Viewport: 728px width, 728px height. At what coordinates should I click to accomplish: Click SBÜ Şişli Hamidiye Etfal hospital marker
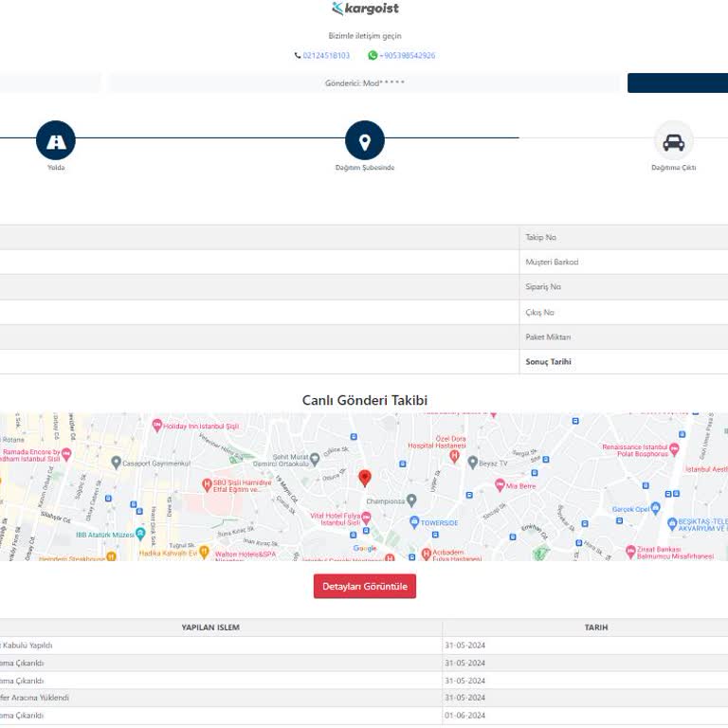coord(207,485)
